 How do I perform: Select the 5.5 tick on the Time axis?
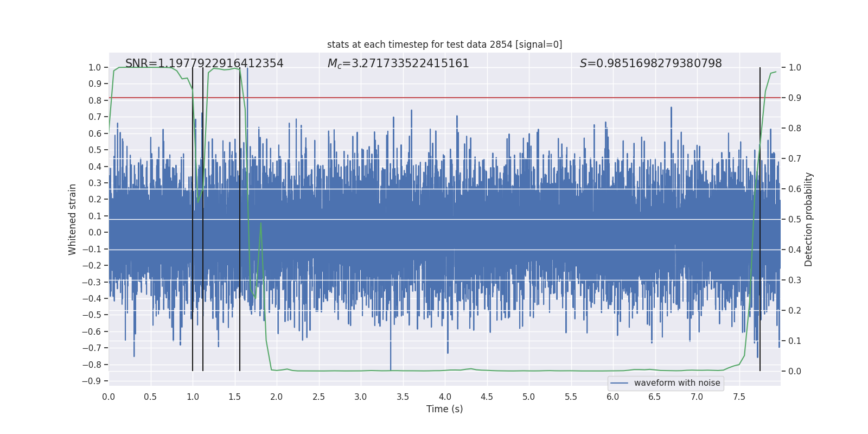571,397
